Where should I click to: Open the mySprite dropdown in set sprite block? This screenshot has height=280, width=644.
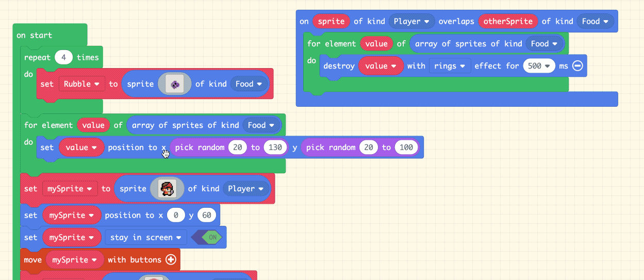pyautogui.click(x=70, y=189)
